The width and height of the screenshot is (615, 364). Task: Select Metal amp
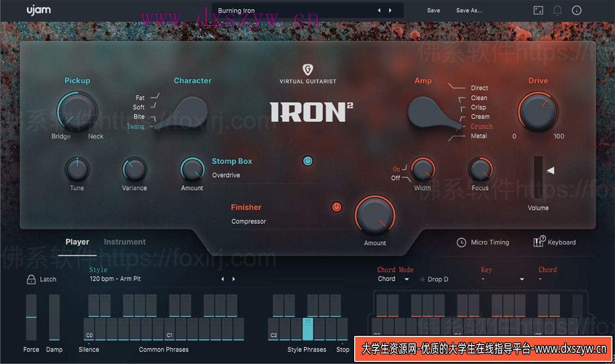tap(479, 136)
